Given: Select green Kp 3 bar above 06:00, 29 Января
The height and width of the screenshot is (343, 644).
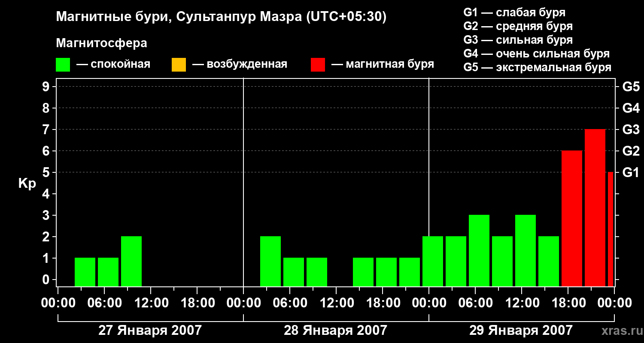Looking at the screenshot, I should pyautogui.click(x=479, y=251).
